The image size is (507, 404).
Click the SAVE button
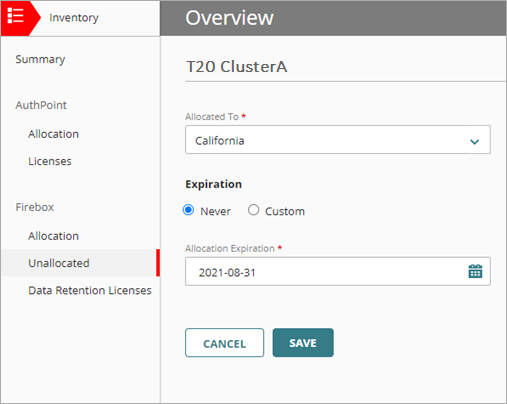click(x=303, y=343)
